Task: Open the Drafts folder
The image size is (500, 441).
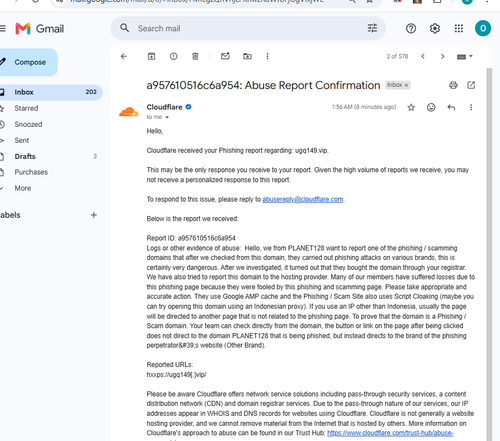Action: [50, 156]
